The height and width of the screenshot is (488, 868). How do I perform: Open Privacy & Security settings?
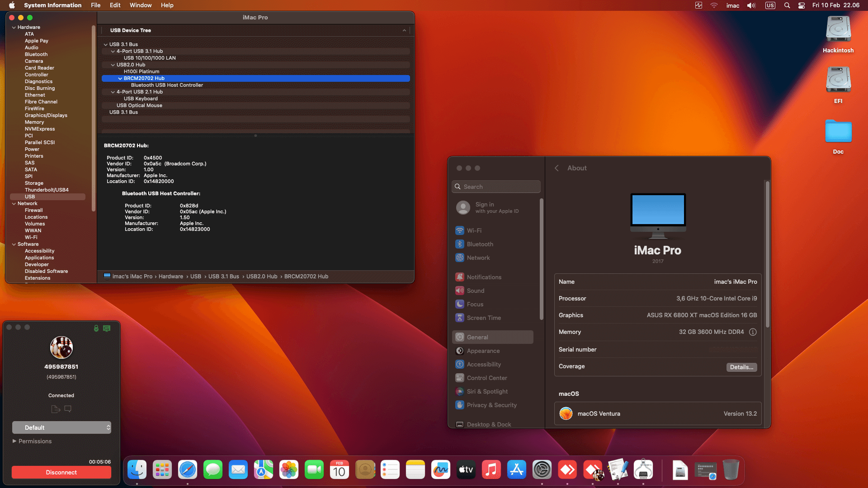[x=492, y=405]
